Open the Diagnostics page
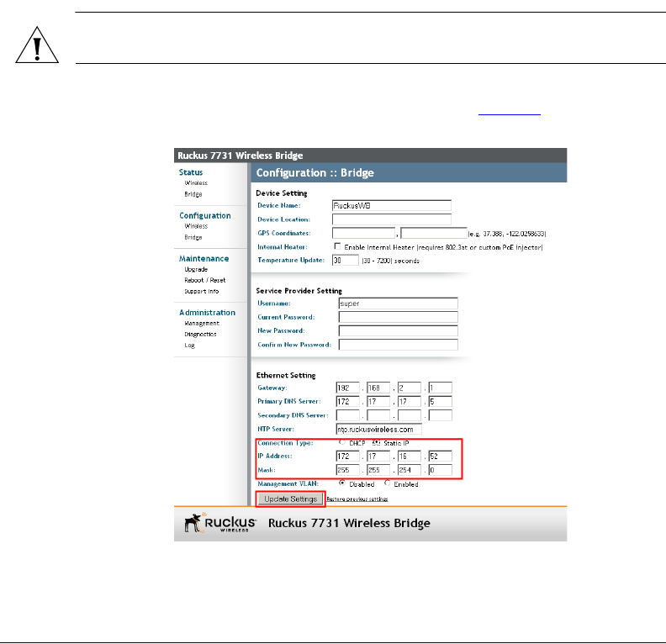Viewport: 666px width, 644px height. (200, 335)
